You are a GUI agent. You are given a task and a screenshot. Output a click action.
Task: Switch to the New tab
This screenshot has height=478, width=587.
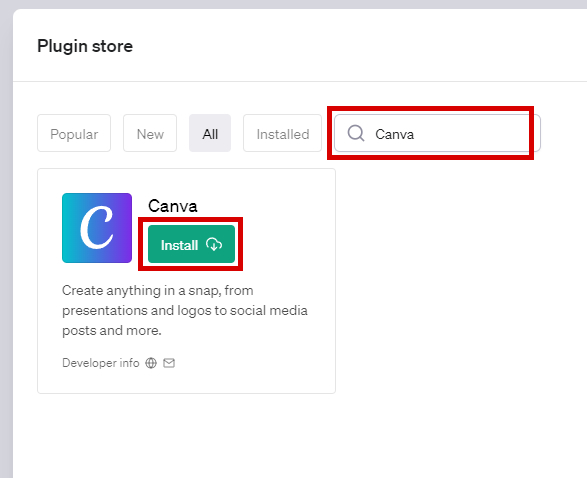[x=150, y=133]
